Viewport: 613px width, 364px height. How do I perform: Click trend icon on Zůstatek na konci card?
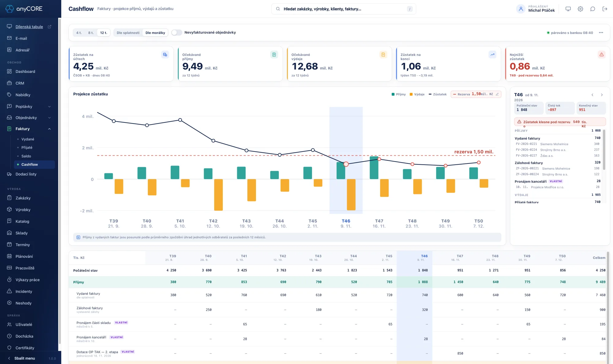[492, 54]
